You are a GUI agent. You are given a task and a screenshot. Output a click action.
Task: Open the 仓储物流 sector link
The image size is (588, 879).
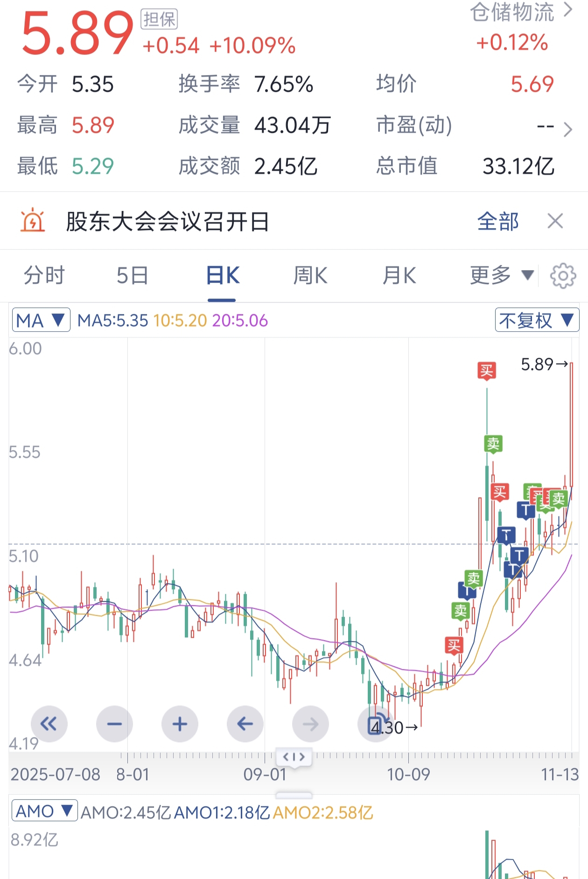coord(521,12)
